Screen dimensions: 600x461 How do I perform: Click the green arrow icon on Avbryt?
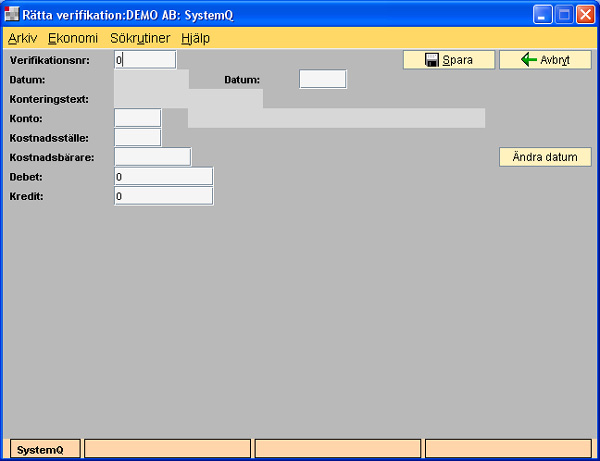pyautogui.click(x=529, y=60)
